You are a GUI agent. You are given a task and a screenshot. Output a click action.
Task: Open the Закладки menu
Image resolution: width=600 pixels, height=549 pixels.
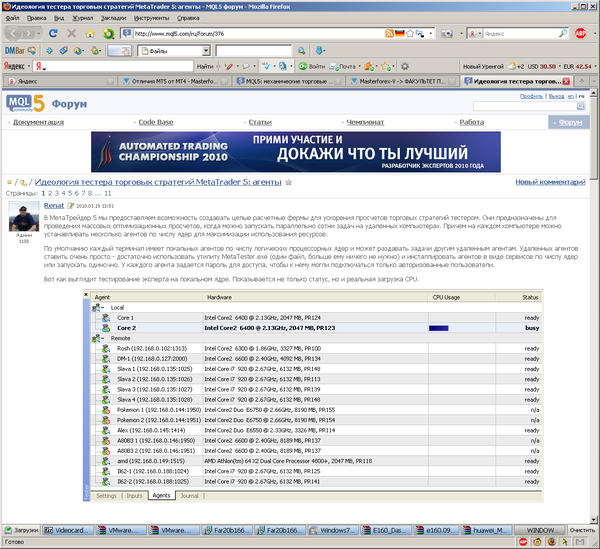(109, 17)
